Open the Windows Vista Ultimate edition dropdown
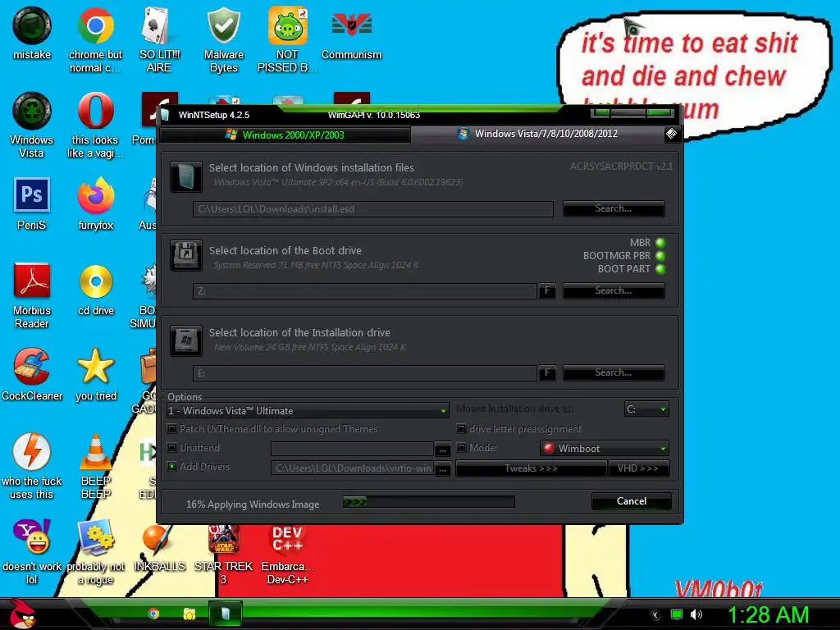The width and height of the screenshot is (840, 630). pos(308,411)
